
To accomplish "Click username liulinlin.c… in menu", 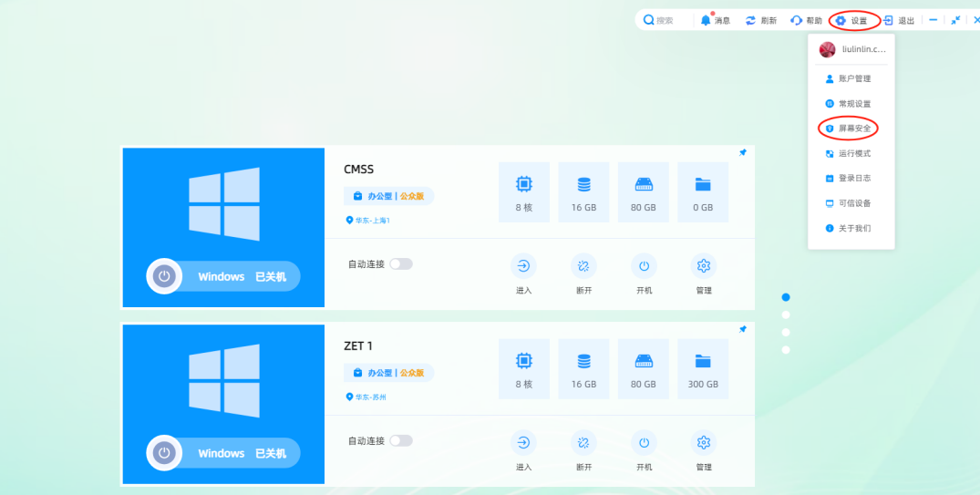I will click(864, 49).
